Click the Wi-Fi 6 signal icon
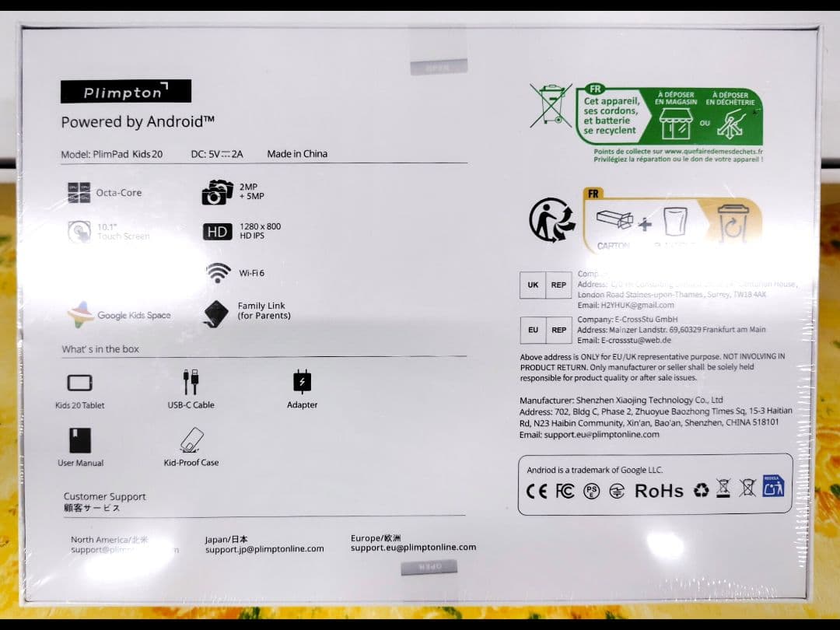Viewport: 840px width, 630px height. pyautogui.click(x=219, y=273)
